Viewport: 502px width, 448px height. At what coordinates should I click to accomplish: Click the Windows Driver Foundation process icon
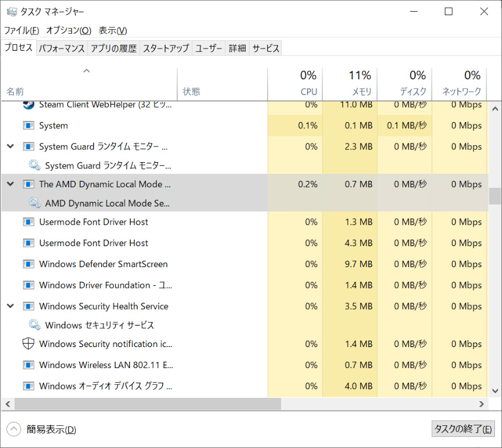click(x=29, y=285)
